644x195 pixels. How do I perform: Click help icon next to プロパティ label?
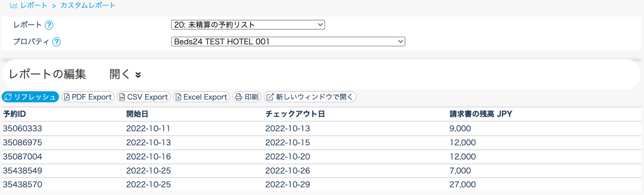(x=56, y=42)
